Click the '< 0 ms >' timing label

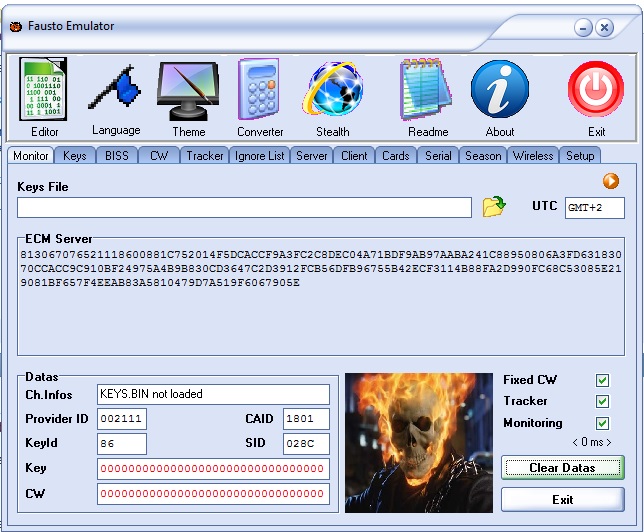pos(592,442)
